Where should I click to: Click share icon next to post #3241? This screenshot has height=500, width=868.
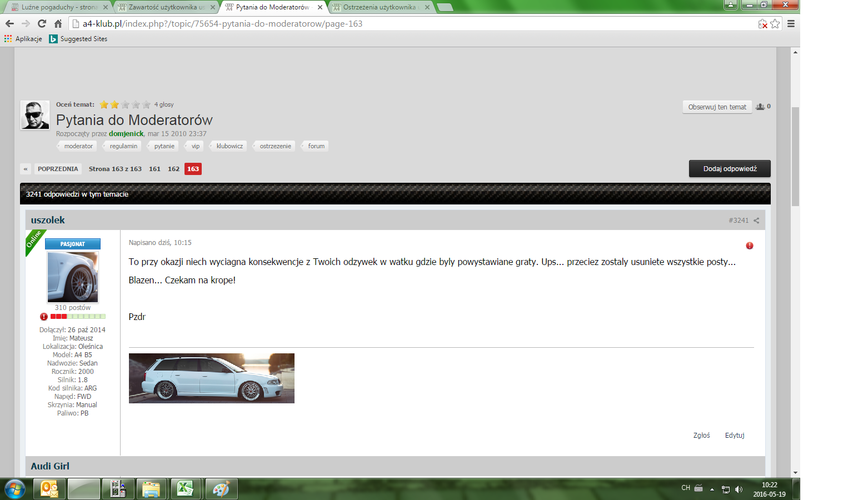pyautogui.click(x=756, y=221)
